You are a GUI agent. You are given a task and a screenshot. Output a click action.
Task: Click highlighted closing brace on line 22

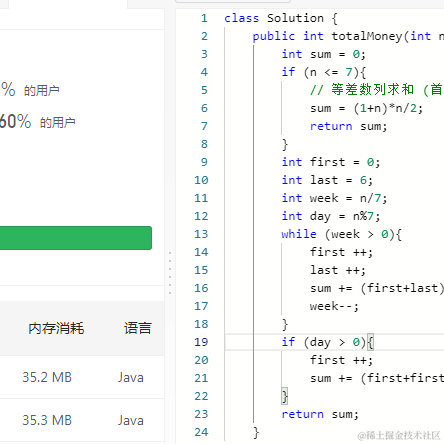coord(285,396)
